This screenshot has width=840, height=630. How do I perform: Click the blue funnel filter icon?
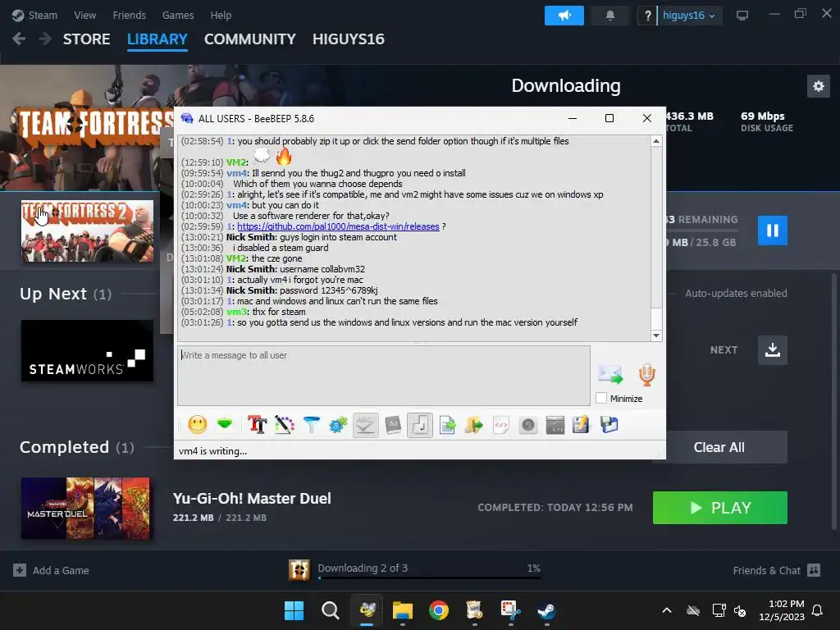tap(311, 425)
